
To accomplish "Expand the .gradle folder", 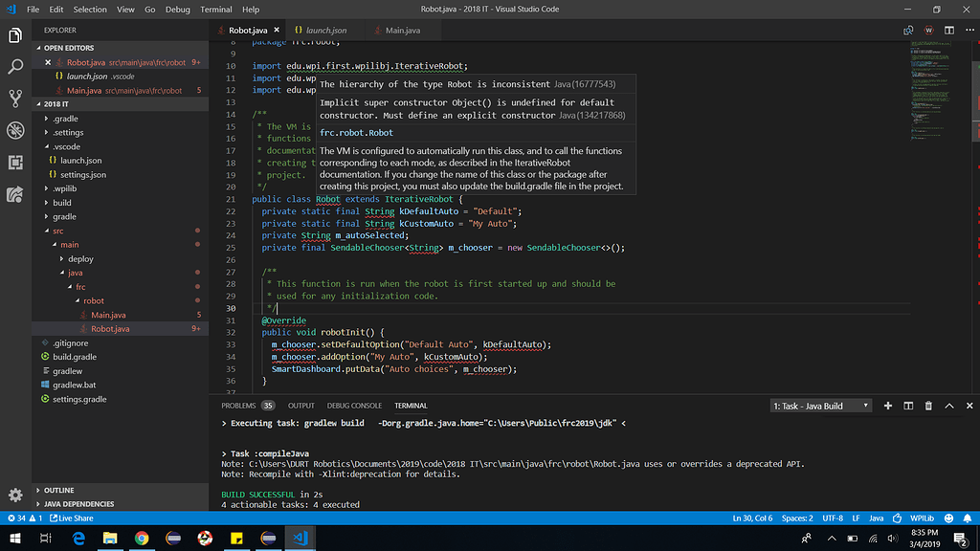I will pyautogui.click(x=65, y=119).
